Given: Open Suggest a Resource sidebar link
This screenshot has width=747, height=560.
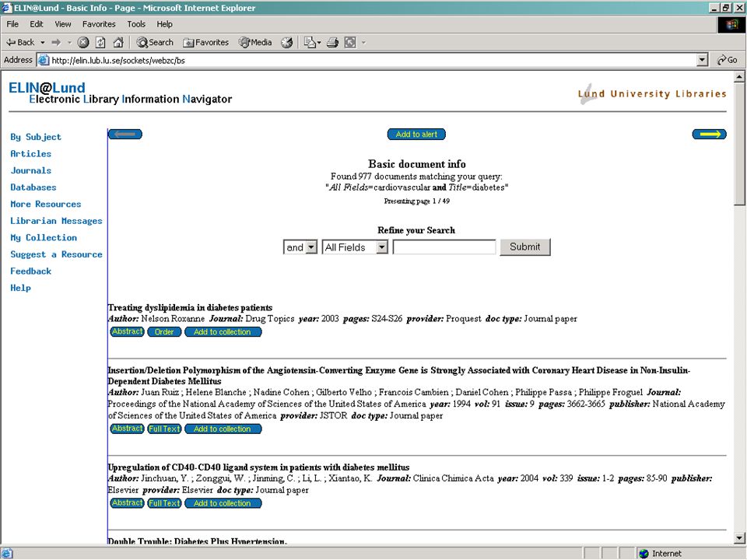Looking at the screenshot, I should (x=56, y=254).
